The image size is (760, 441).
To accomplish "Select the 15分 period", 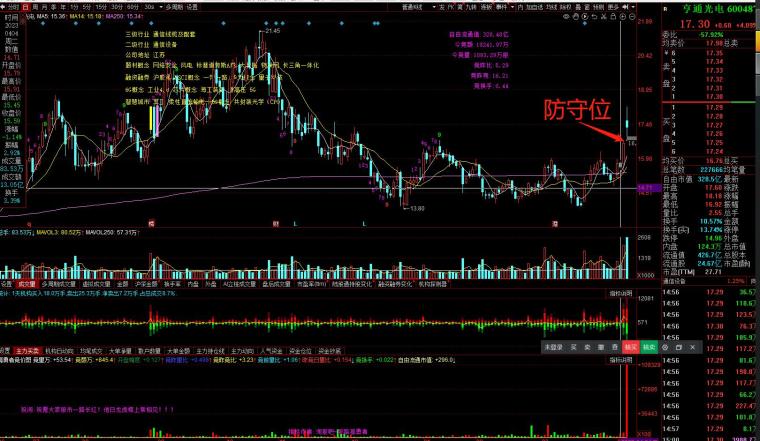I will pos(101,7).
